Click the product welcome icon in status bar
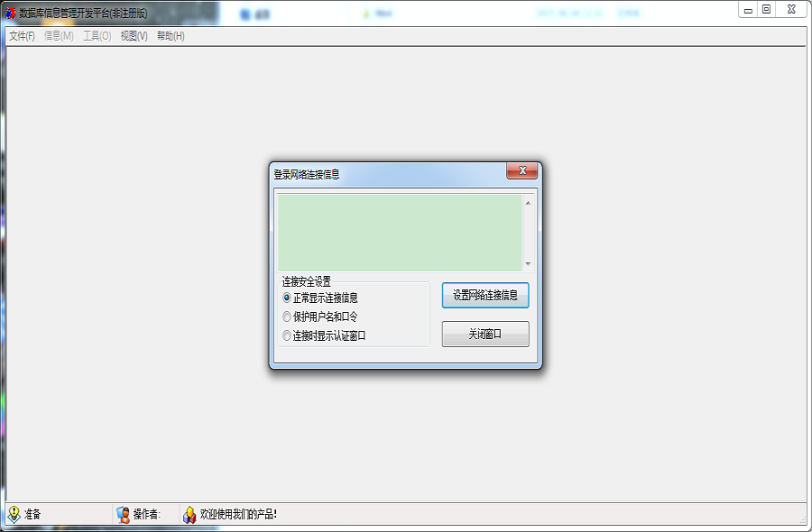The width and height of the screenshot is (812, 532). coord(189,514)
